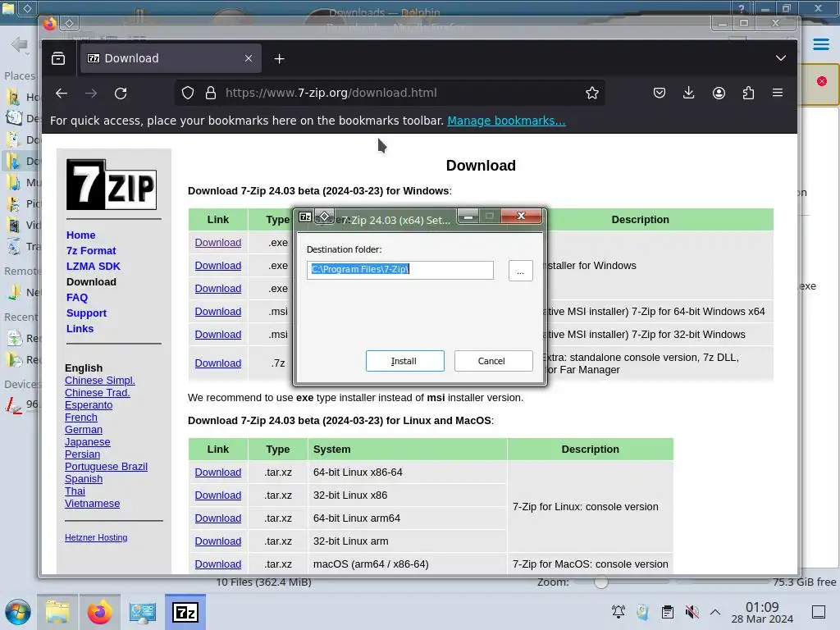Viewport: 840px width, 630px height.
Task: Click the 7-Zip logo image
Action: (x=112, y=185)
